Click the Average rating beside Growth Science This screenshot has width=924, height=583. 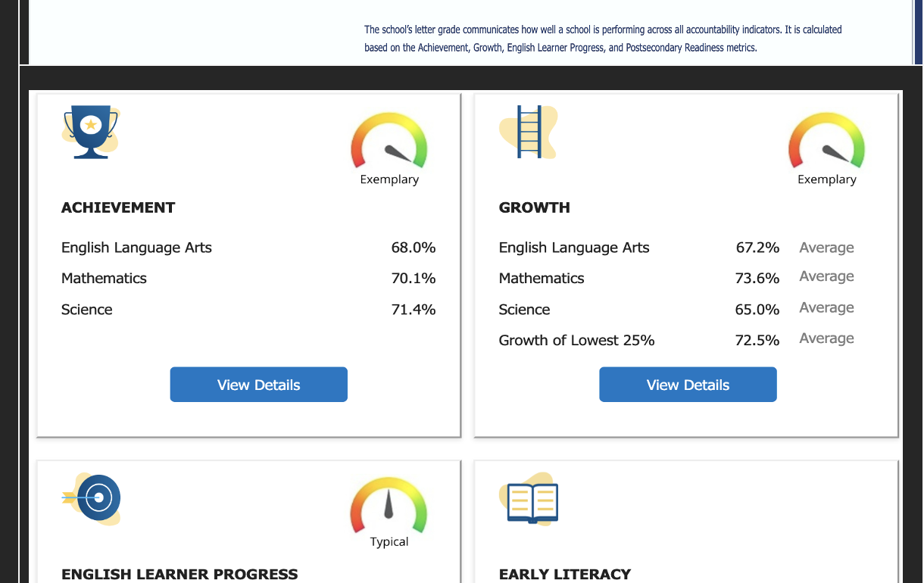[826, 307]
